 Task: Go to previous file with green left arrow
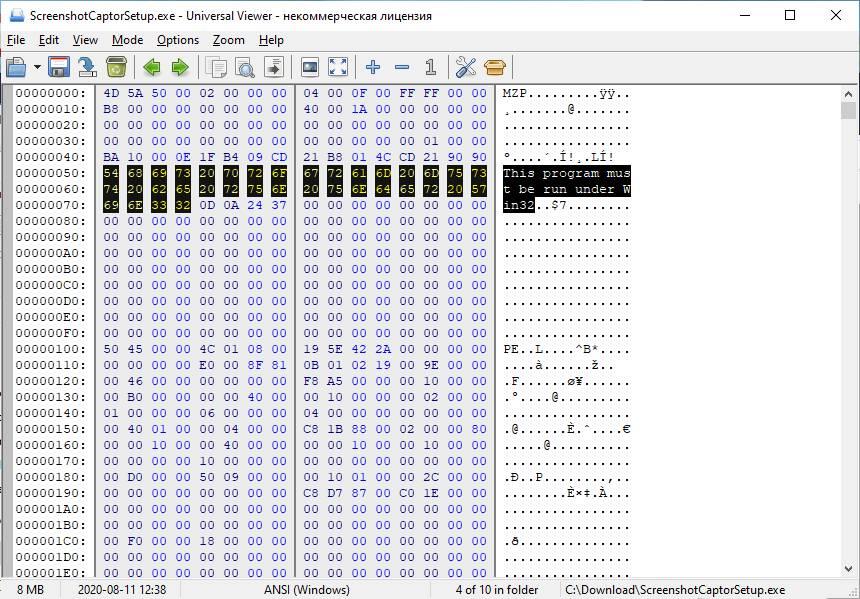click(152, 67)
